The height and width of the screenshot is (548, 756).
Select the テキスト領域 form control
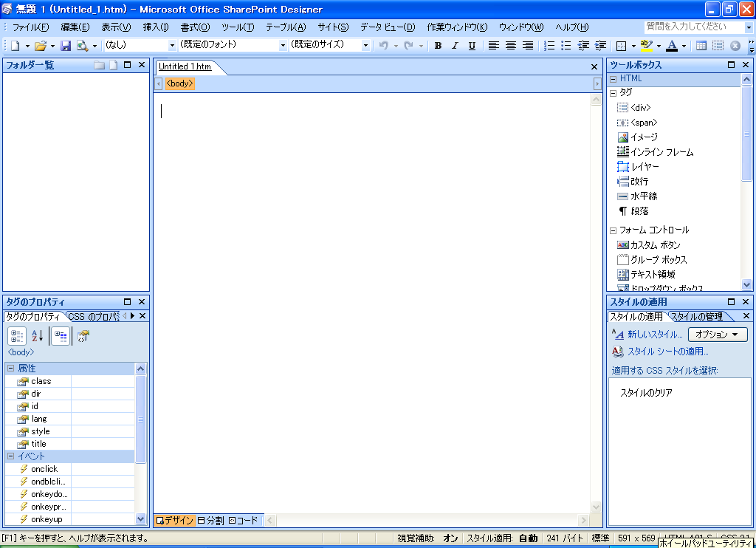tap(646, 275)
